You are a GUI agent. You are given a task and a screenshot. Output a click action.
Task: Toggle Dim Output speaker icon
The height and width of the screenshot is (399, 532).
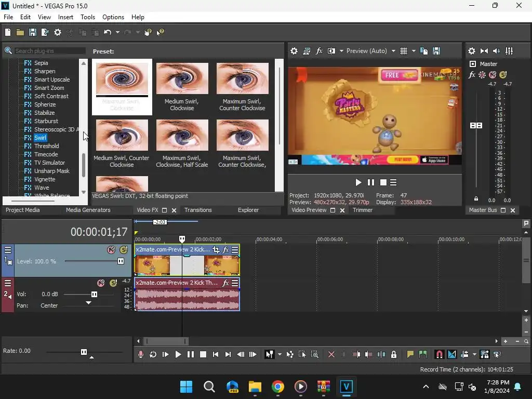[496, 51]
